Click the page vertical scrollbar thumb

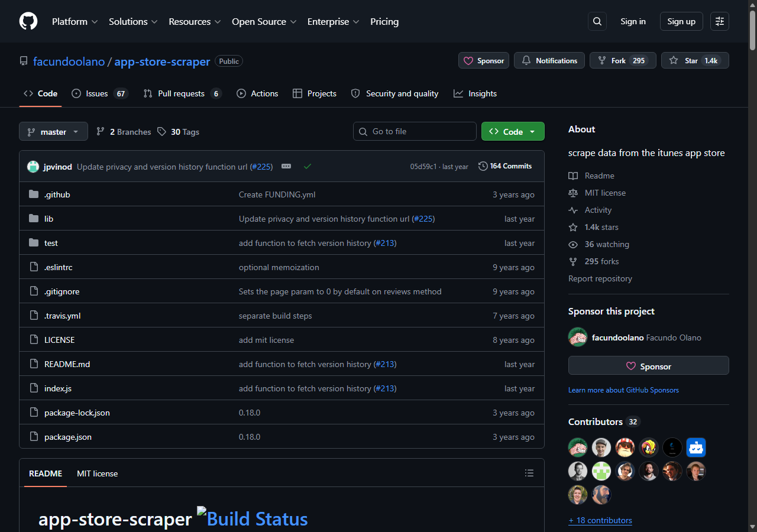752,30
